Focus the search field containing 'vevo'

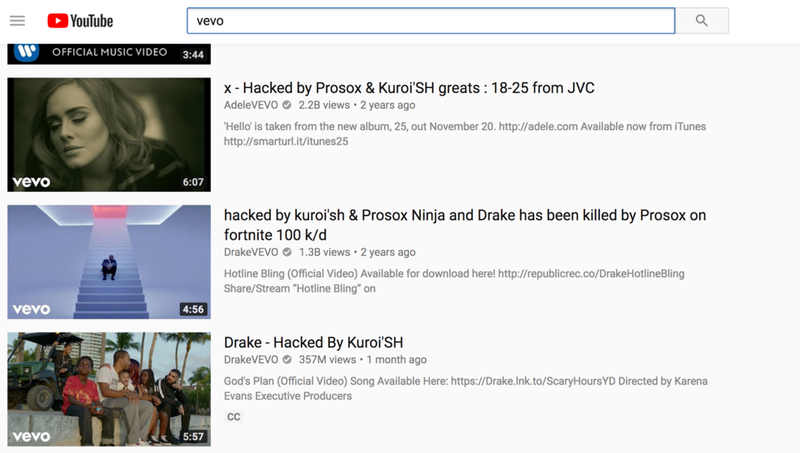pos(431,21)
